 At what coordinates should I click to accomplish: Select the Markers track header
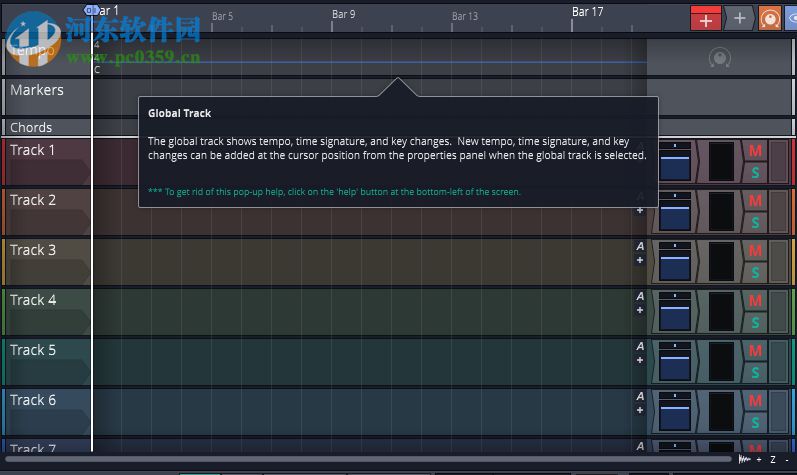(47, 97)
